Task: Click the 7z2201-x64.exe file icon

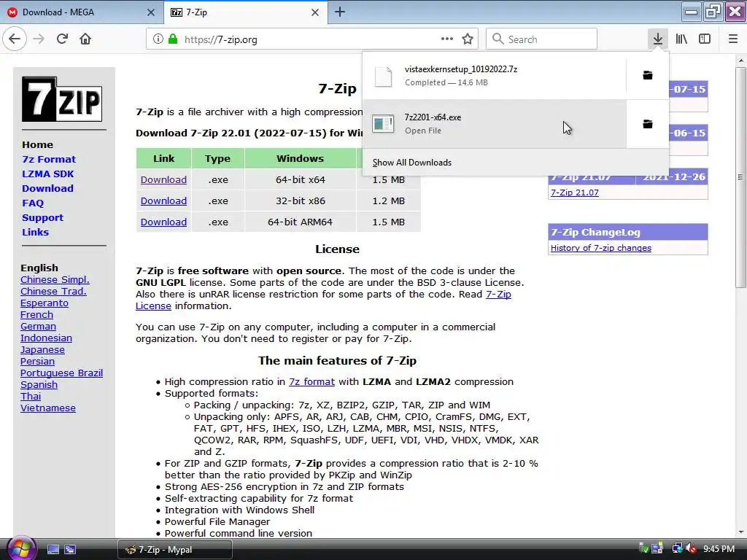Action: coord(383,124)
